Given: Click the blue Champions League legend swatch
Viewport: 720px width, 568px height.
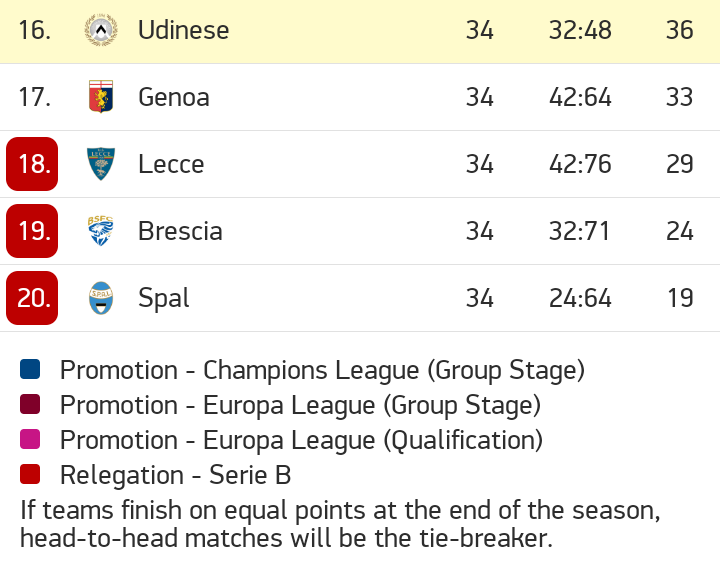Looking at the screenshot, I should tap(30, 370).
